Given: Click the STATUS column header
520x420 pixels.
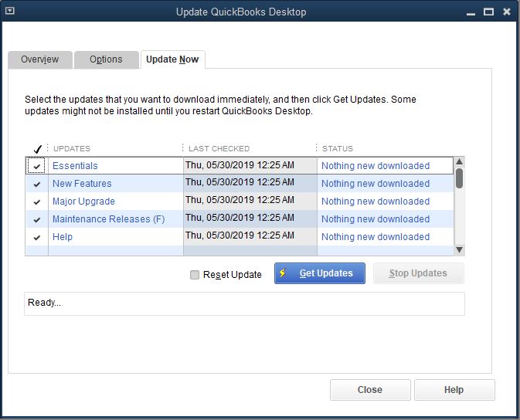Looking at the screenshot, I should 338,148.
